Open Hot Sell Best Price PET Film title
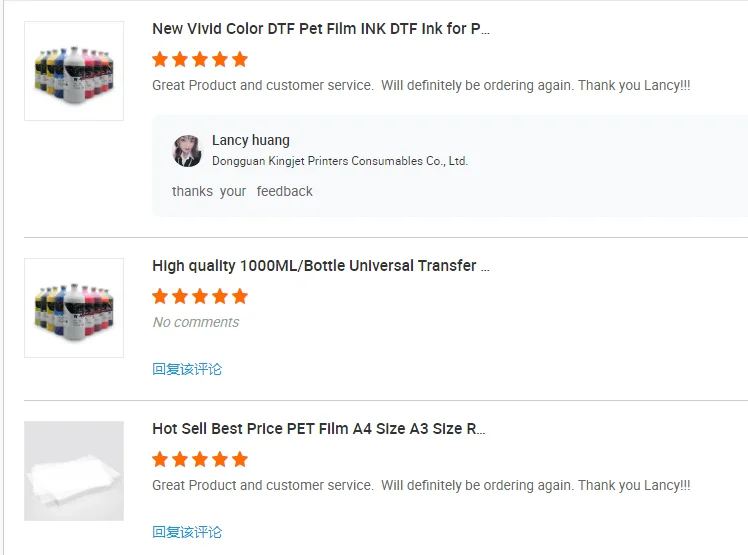 click(x=319, y=429)
